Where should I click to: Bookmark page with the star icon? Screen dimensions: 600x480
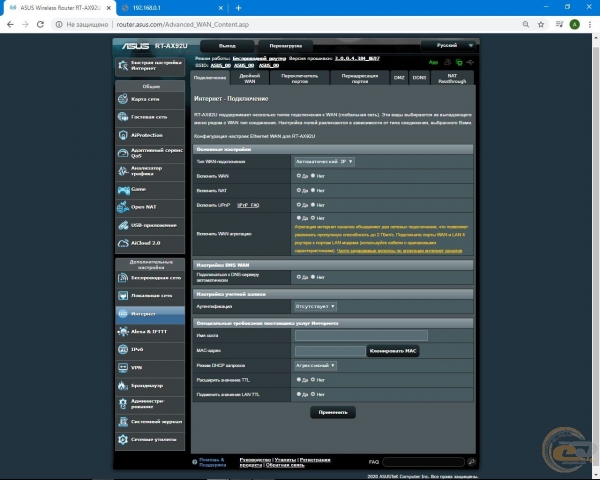point(541,24)
